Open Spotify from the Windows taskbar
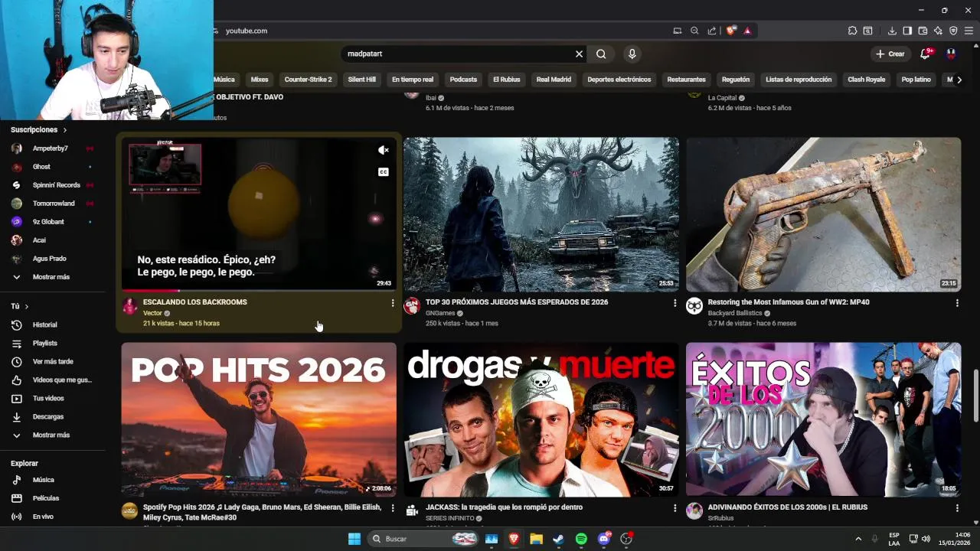 point(581,539)
